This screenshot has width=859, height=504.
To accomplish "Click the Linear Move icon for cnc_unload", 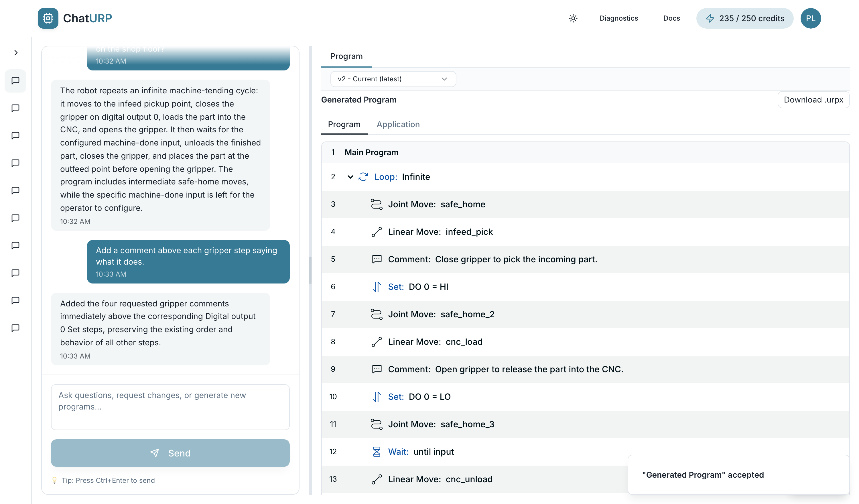I will click(376, 479).
